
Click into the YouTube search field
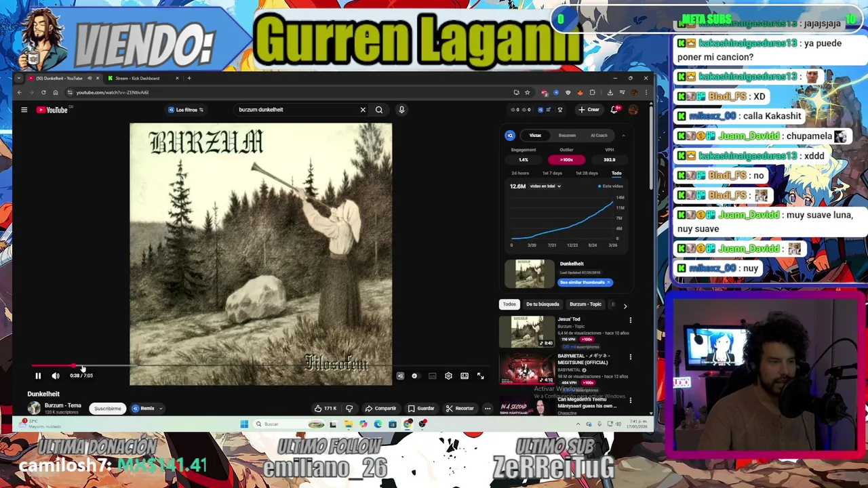295,110
